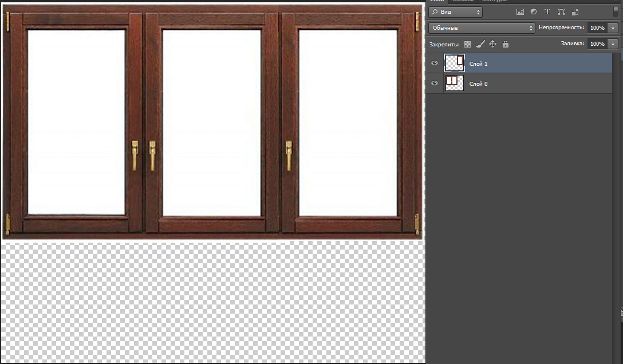Open the Обычные blend mode dropdown
Image resolution: width=623 pixels, height=364 pixels.
(482, 28)
